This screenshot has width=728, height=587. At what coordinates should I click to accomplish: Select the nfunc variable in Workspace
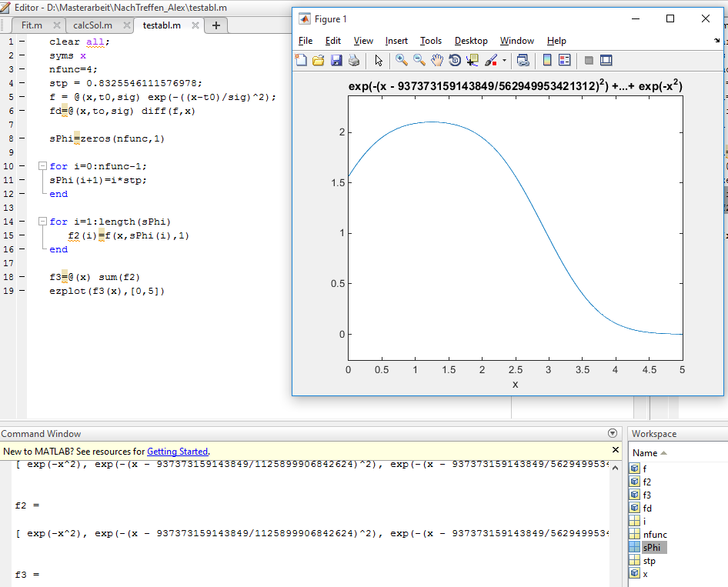(x=655, y=534)
